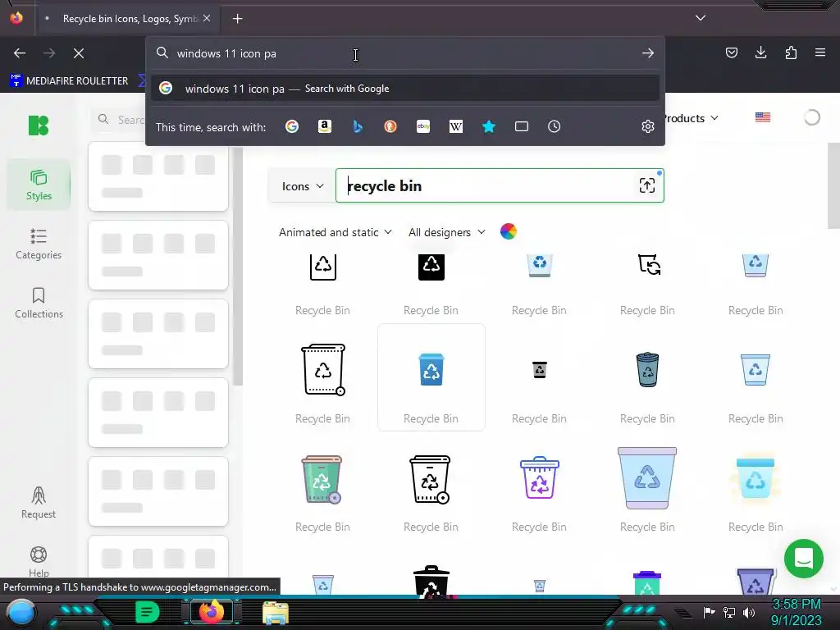Search this time with DuckDuckGo
840x630 pixels.
point(390,126)
